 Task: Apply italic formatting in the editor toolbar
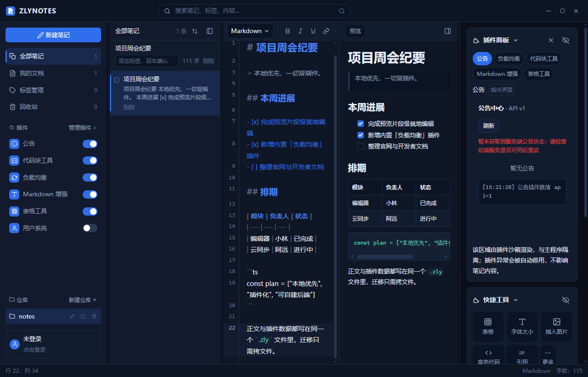(x=300, y=31)
